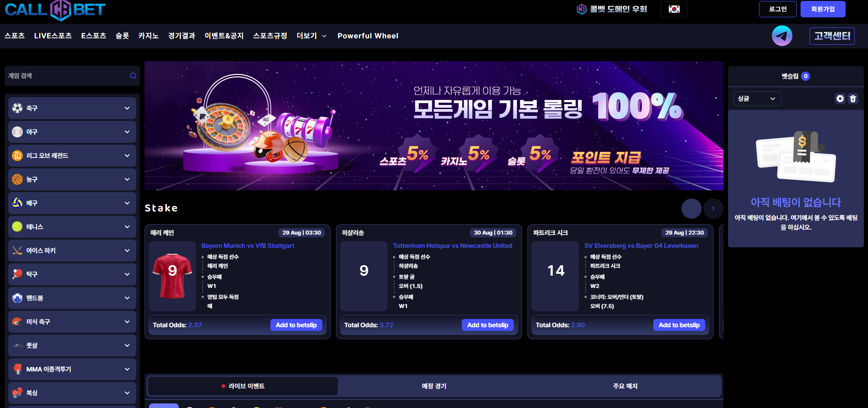Open the 더보기 menu dropdown
Viewport: 868px width, 408px height.
point(312,36)
